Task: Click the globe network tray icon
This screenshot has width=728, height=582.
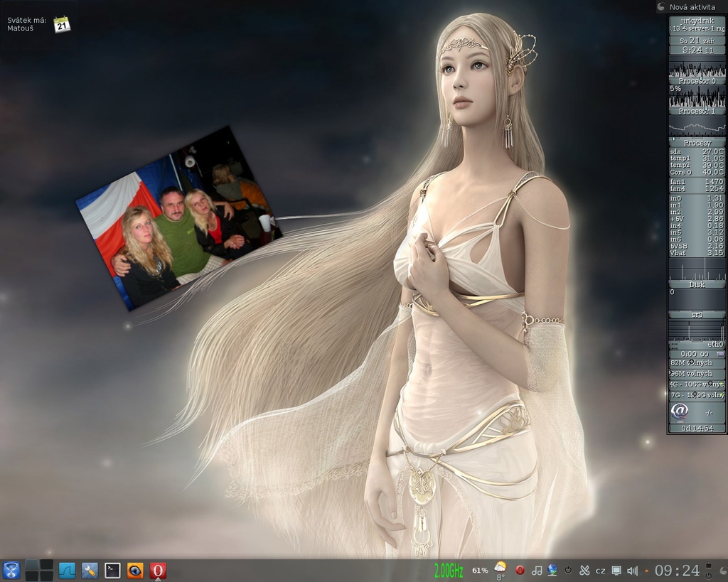Action: pyautogui.click(x=552, y=571)
